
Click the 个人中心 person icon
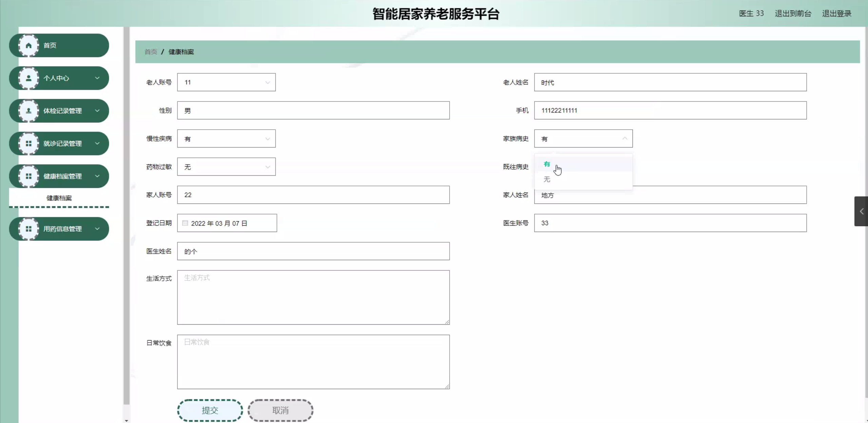(x=29, y=78)
